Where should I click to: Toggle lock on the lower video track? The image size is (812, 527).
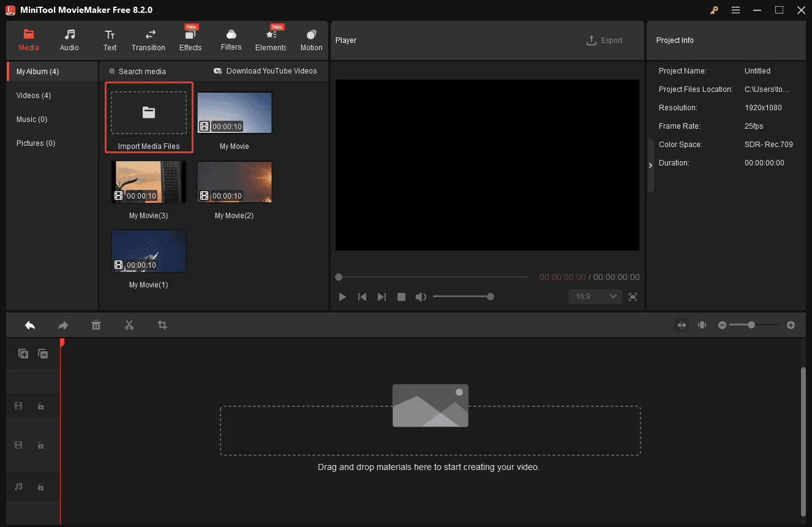[x=40, y=445]
